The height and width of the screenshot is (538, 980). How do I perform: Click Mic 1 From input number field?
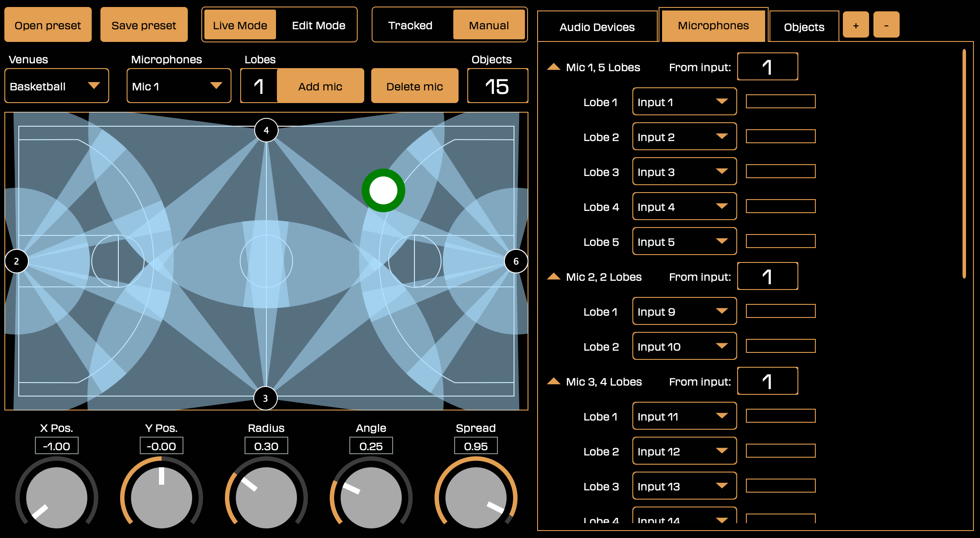coord(768,66)
